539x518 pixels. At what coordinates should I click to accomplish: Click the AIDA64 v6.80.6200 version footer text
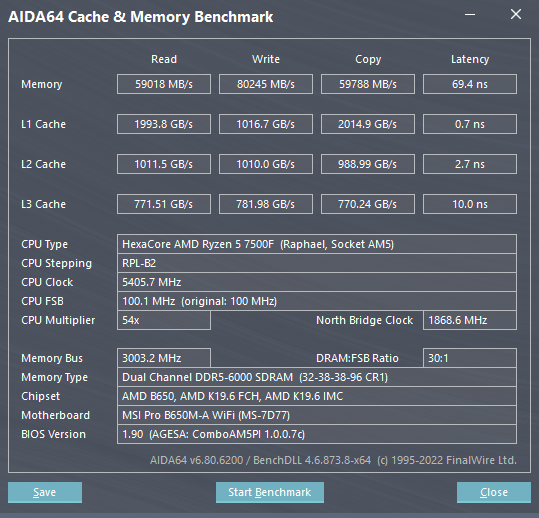tap(333, 460)
